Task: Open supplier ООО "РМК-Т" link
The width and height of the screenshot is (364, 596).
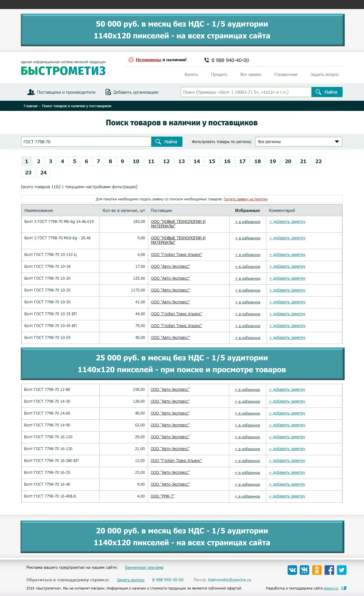Action: click(163, 496)
